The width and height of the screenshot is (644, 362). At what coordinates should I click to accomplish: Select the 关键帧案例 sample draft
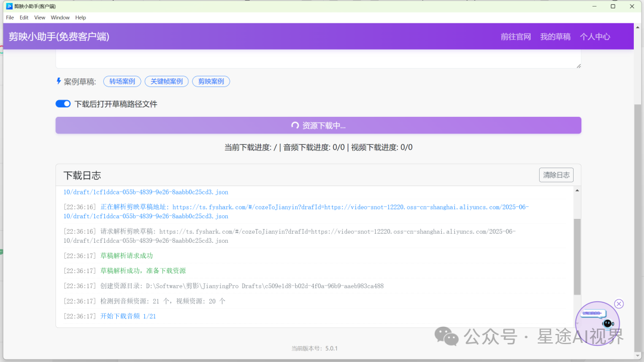point(166,81)
